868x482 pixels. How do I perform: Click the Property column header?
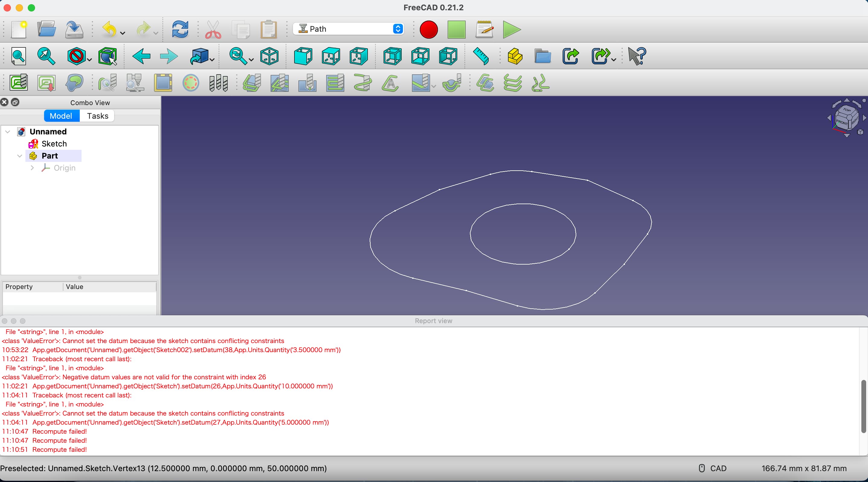[19, 287]
